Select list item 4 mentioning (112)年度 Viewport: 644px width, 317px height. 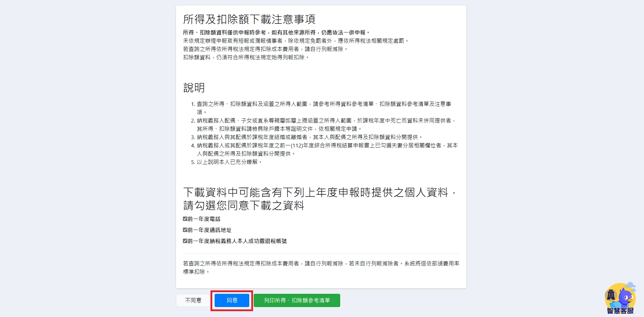click(x=325, y=150)
